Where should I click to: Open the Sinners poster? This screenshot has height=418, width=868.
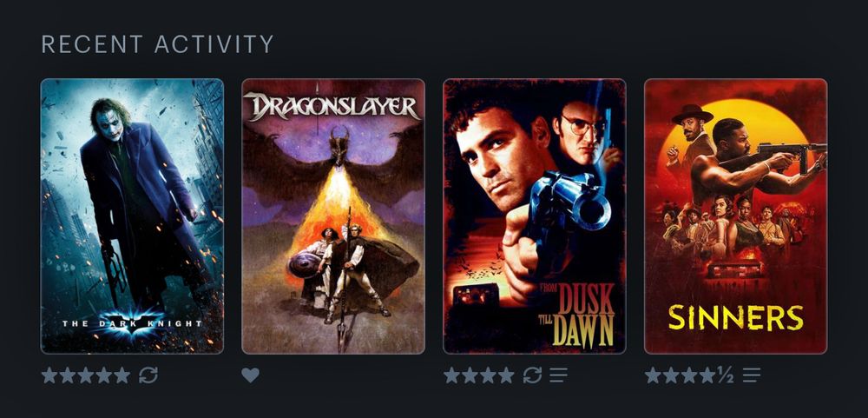coord(736,216)
